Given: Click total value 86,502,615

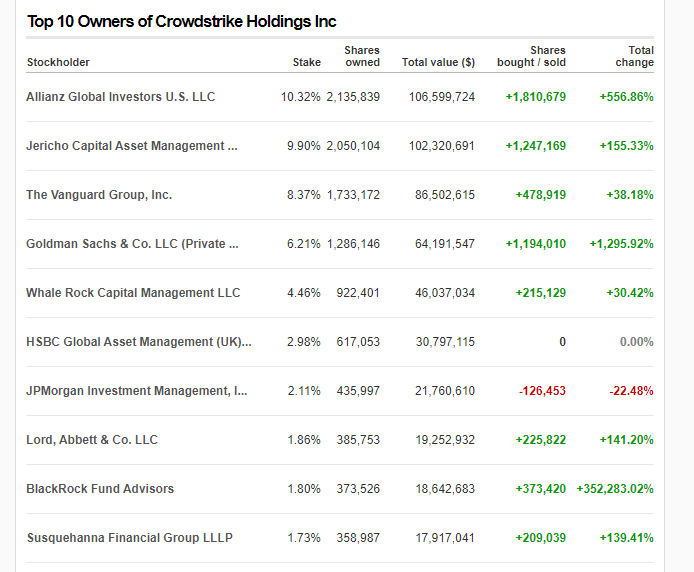Looking at the screenshot, I should pos(445,195).
